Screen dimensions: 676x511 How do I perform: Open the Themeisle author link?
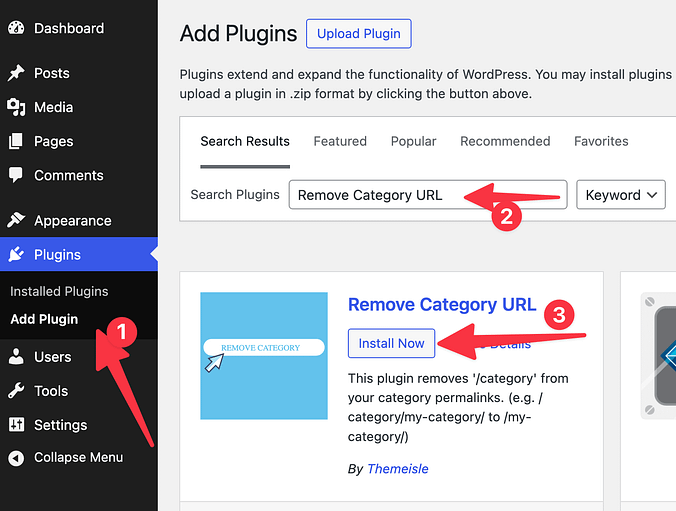[x=399, y=468]
